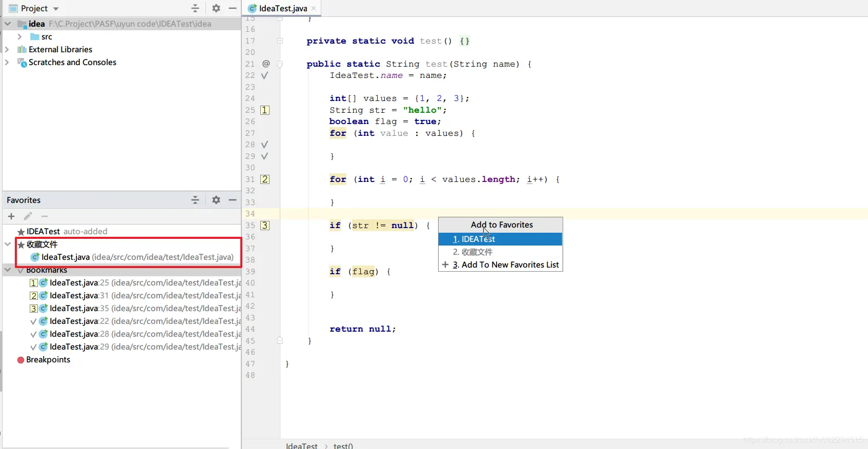Image resolution: width=868 pixels, height=449 pixels.
Task: Click line number 48 in the gutter
Action: click(x=250, y=375)
